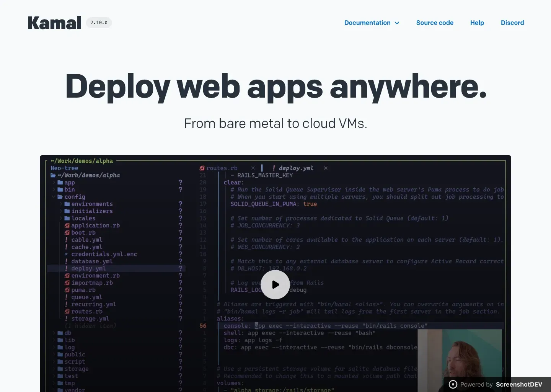The image size is (551, 392).
Task: Click credentials.yml.enc in the file tree
Action: pyautogui.click(x=104, y=254)
